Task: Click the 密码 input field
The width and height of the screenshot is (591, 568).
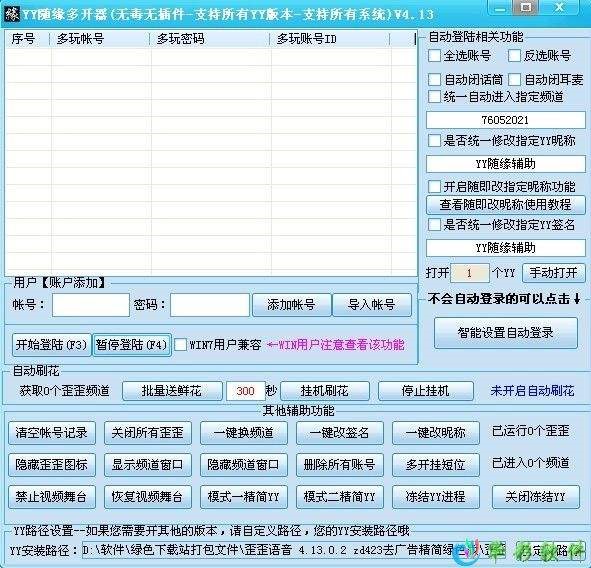Action: pyautogui.click(x=210, y=305)
